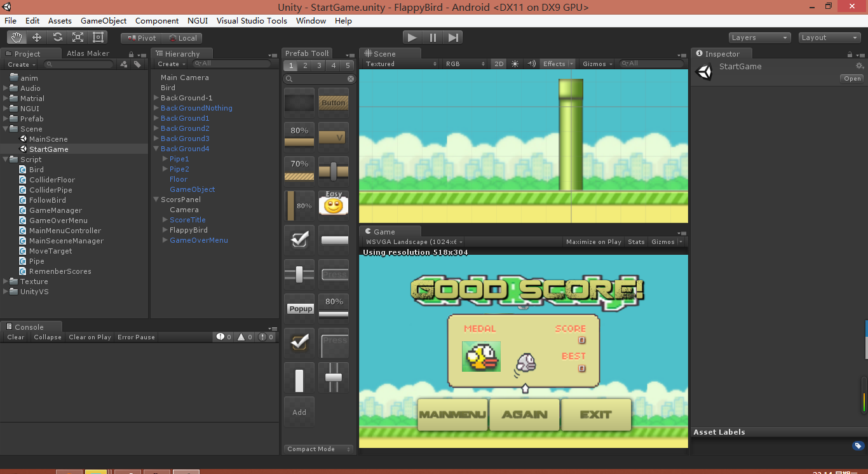Viewport: 868px width, 474px height.
Task: Open the Assets menu
Action: 60,20
